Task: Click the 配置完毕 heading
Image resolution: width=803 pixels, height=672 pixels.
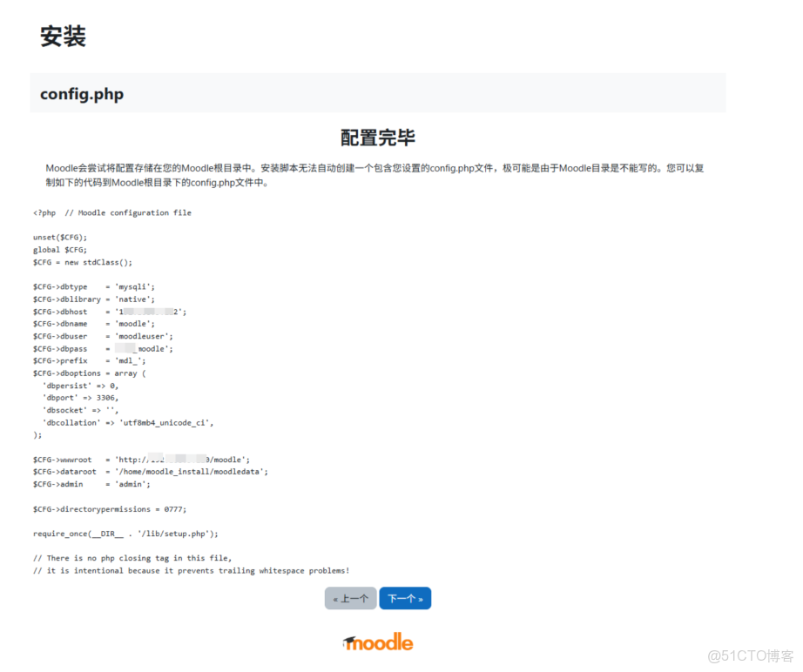Action: (x=377, y=137)
